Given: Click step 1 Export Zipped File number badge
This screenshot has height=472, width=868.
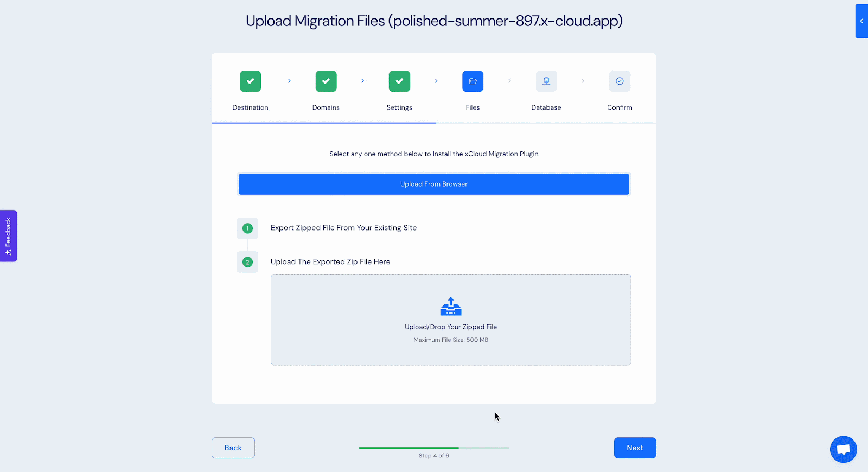Looking at the screenshot, I should pyautogui.click(x=247, y=228).
